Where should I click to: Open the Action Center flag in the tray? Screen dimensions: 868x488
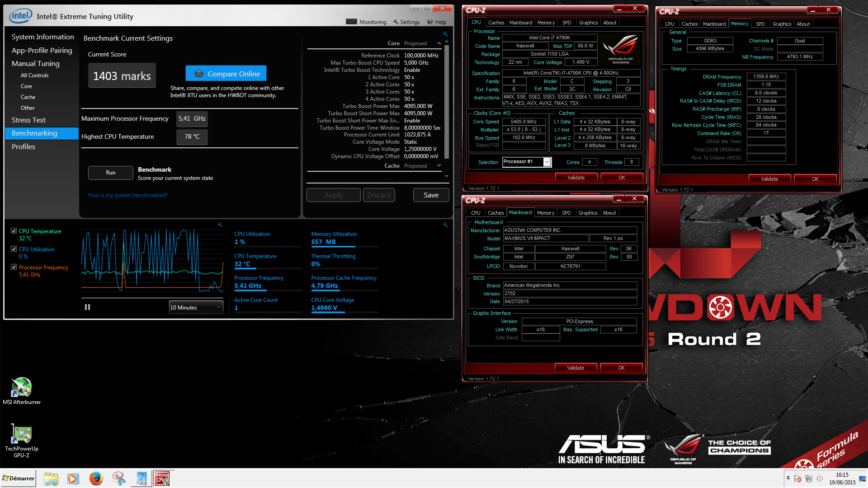click(798, 479)
